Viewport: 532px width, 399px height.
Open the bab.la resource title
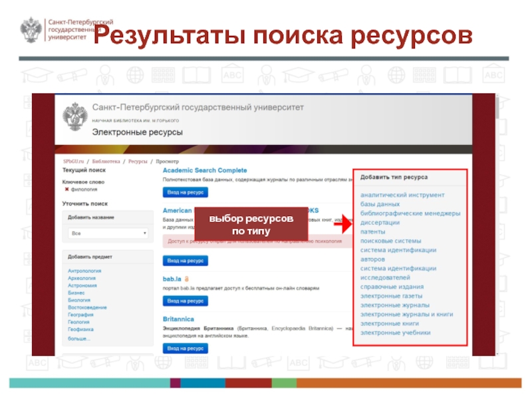[x=172, y=279]
